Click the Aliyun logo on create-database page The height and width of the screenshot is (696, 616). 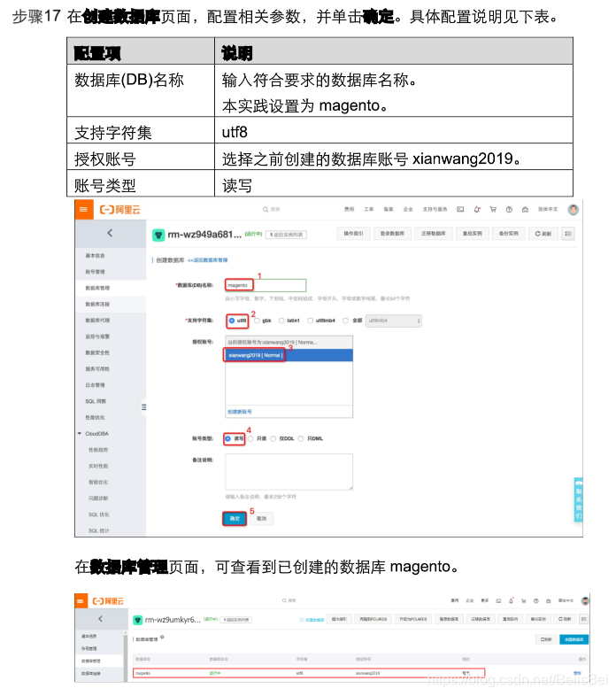pyautogui.click(x=119, y=210)
